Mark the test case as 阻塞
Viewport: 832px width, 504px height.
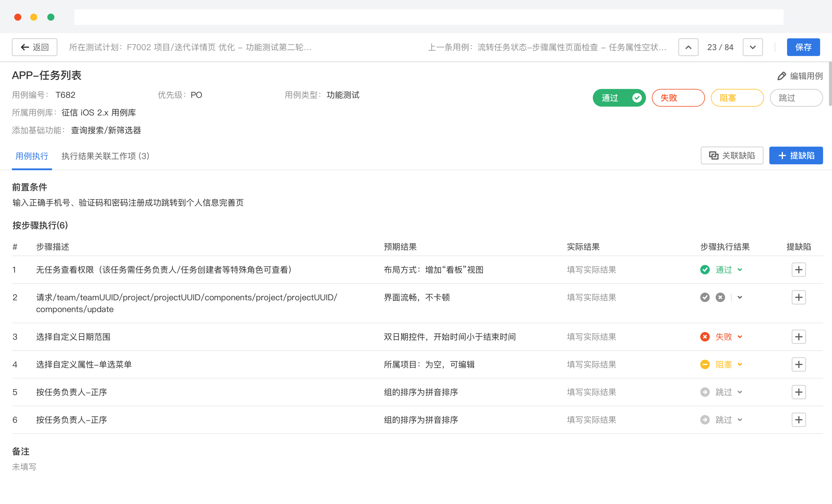737,98
